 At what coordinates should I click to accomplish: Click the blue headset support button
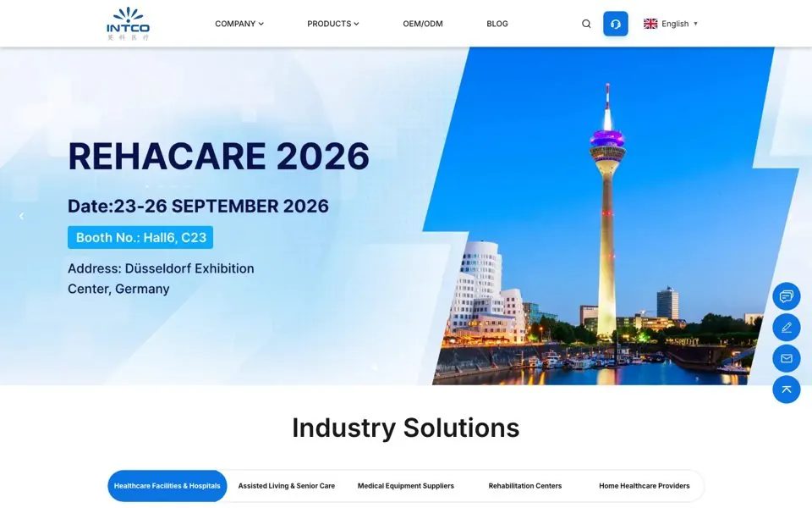pos(615,24)
